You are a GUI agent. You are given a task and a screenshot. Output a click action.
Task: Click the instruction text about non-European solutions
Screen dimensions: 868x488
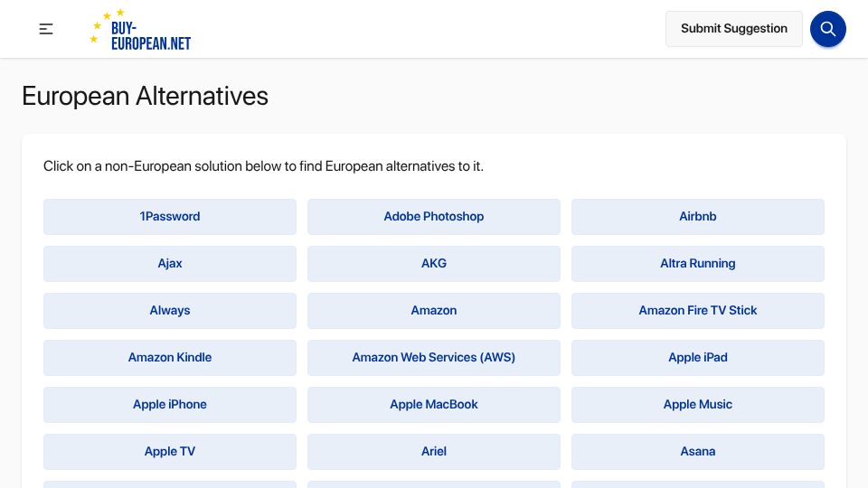pos(263,166)
